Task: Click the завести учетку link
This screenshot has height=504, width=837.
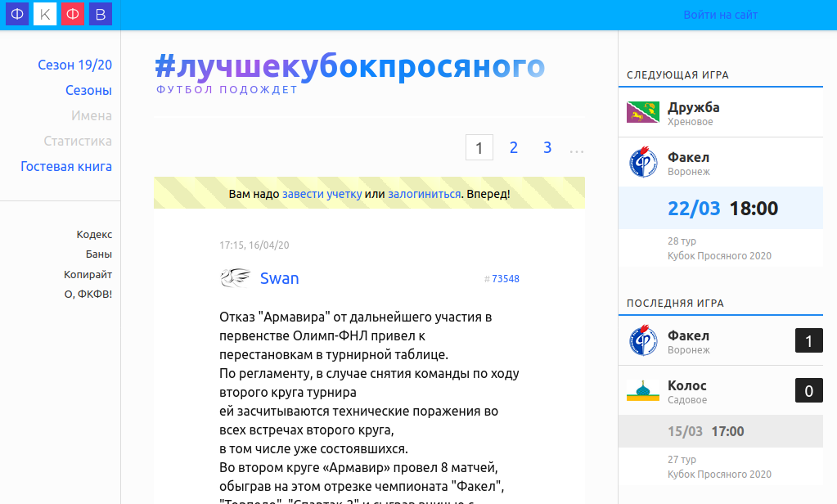Action: (x=322, y=194)
